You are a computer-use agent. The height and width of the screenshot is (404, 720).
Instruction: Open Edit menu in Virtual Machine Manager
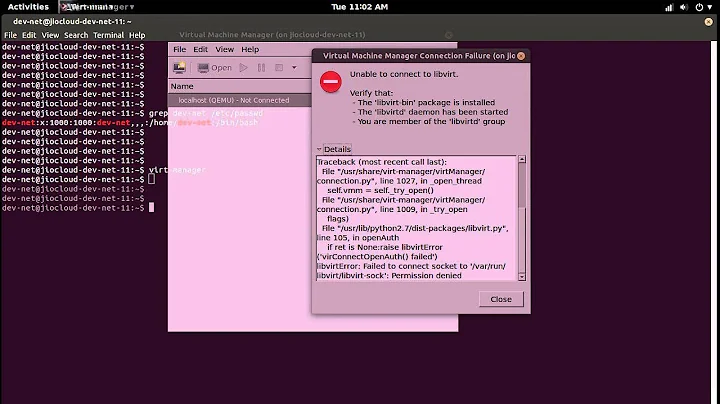200,49
